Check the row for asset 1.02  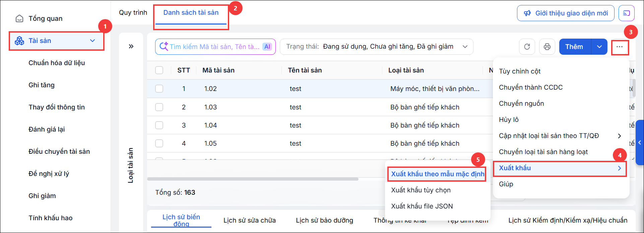(159, 89)
